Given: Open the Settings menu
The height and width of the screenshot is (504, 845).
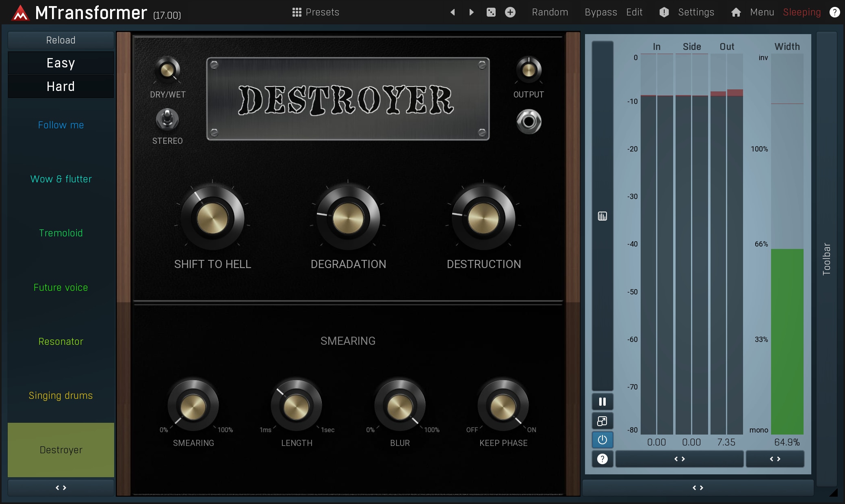Looking at the screenshot, I should point(695,12).
